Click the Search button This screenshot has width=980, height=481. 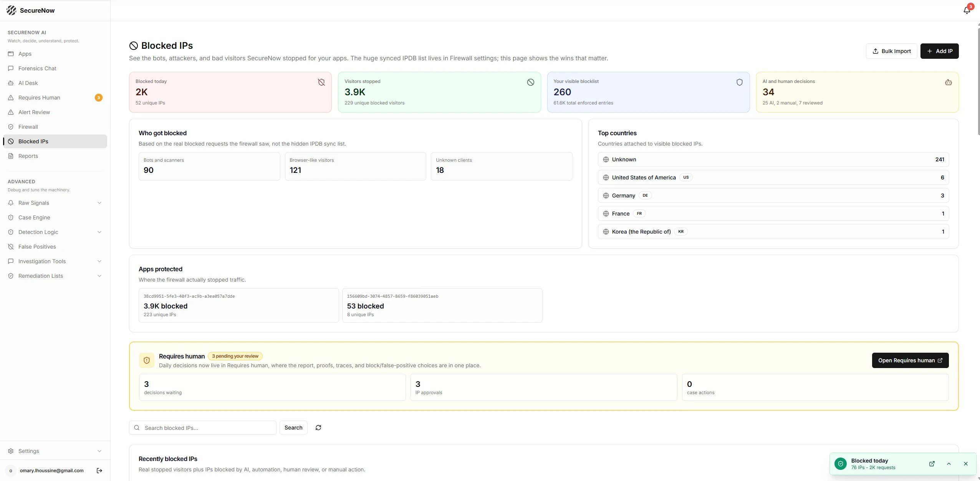point(293,428)
